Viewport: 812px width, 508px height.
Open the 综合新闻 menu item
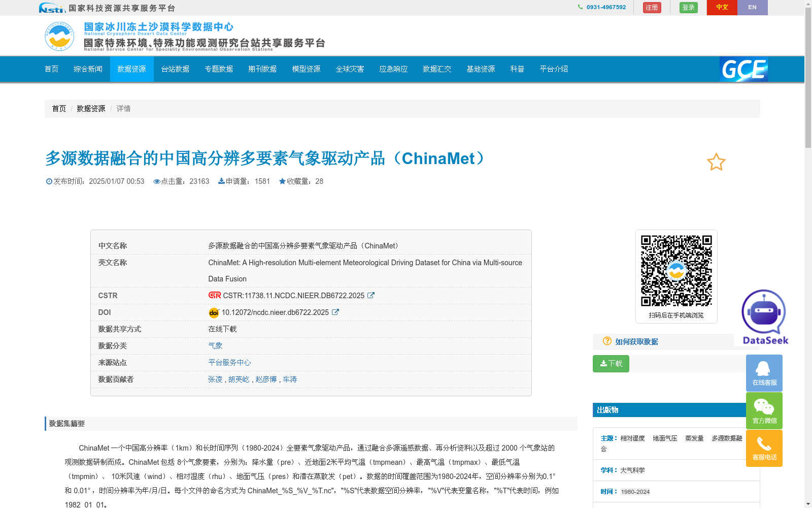[88, 69]
